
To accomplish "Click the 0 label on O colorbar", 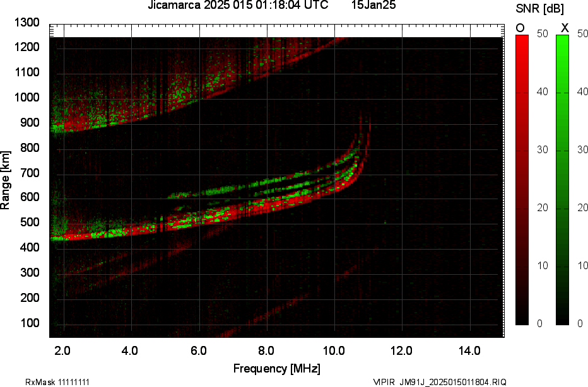I will click(x=539, y=323).
